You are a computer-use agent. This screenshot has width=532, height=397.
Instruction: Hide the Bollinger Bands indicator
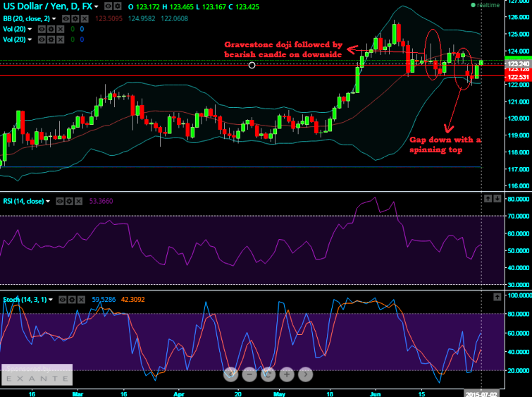[66, 18]
